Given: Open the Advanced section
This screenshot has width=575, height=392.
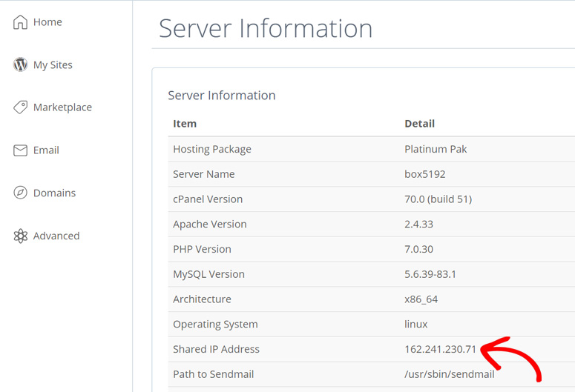Looking at the screenshot, I should pos(56,236).
